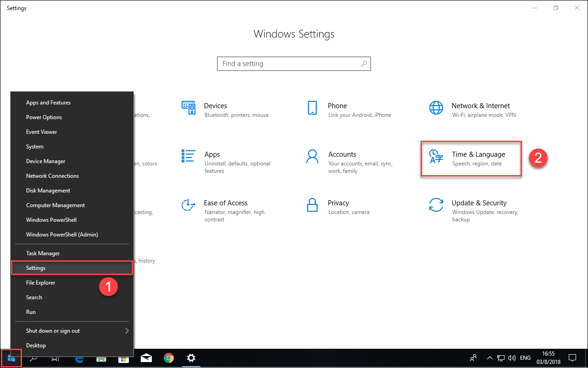This screenshot has height=368, width=588.
Task: Open Update & Security category title
Action: [x=479, y=203]
